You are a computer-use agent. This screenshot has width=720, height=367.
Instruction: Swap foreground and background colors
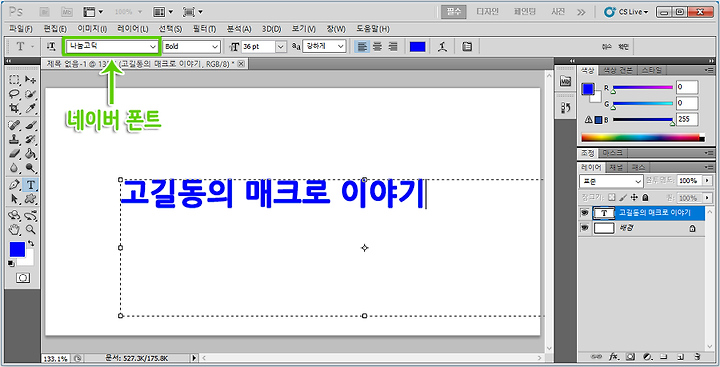pyautogui.click(x=31, y=243)
